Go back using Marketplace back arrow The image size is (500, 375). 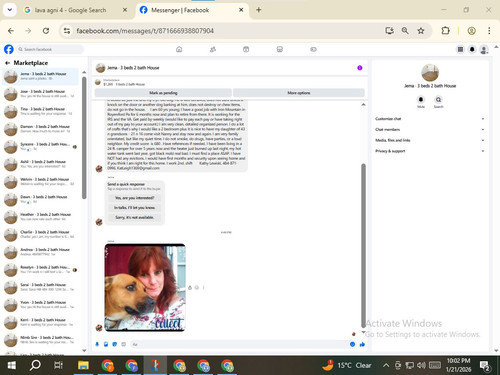pyautogui.click(x=7, y=63)
